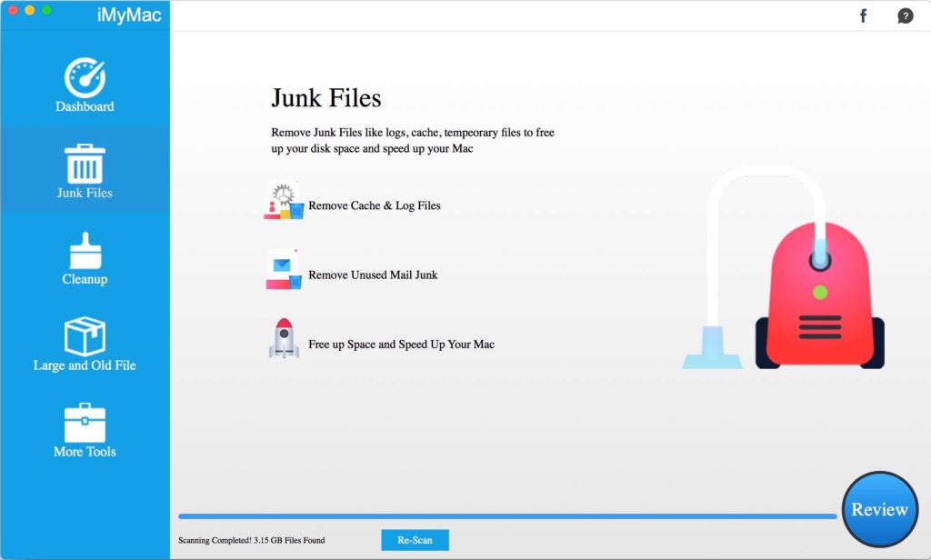Screen dimensions: 931x560
Task: Click the iMyMac app title
Action: 129,15
